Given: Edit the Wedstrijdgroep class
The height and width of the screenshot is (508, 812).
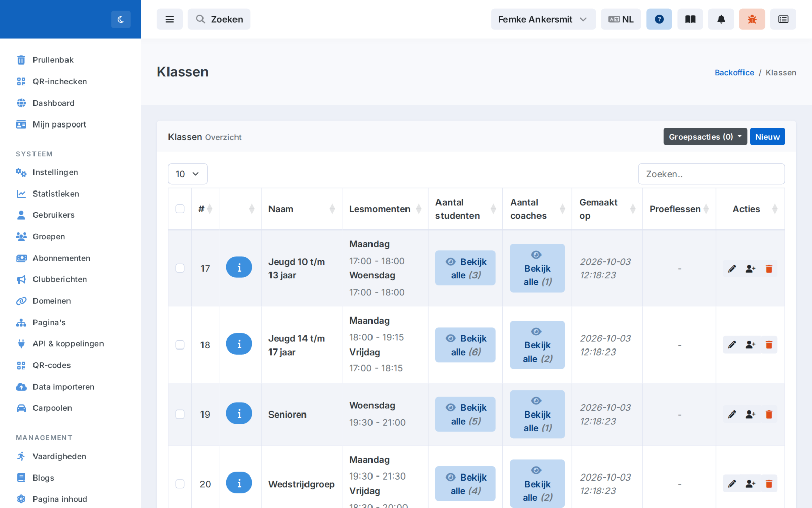Looking at the screenshot, I should (732, 484).
